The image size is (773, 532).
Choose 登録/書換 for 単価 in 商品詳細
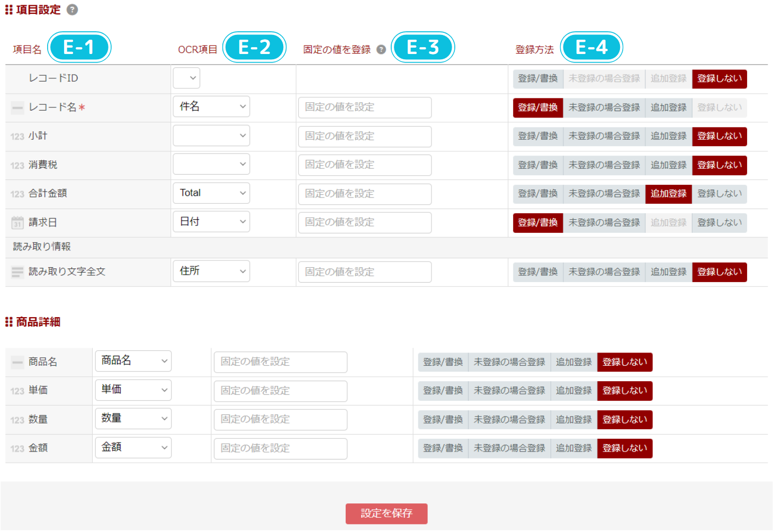[443, 391]
